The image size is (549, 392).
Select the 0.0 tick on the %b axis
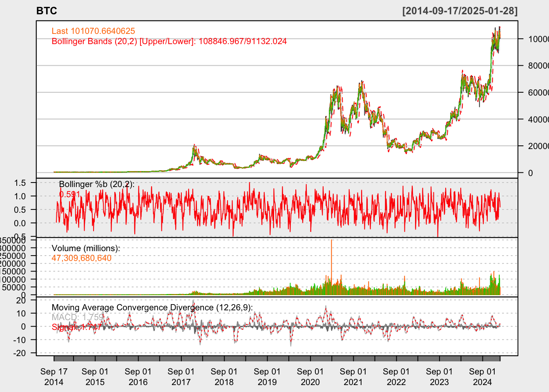pos(20,223)
